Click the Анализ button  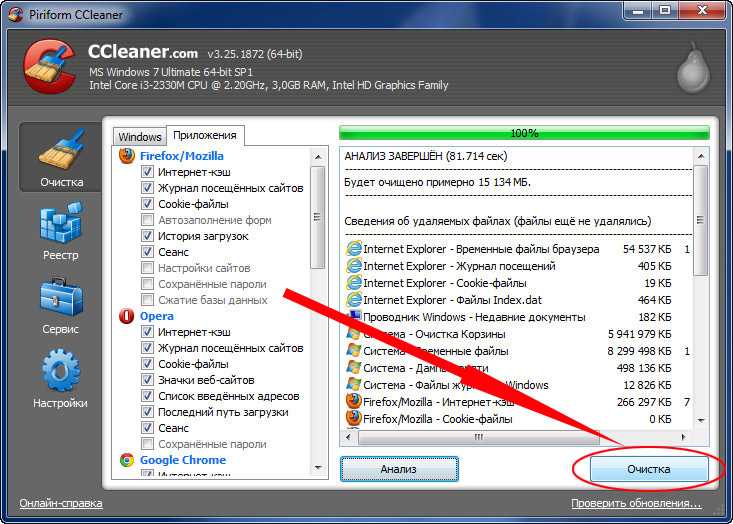(x=399, y=469)
